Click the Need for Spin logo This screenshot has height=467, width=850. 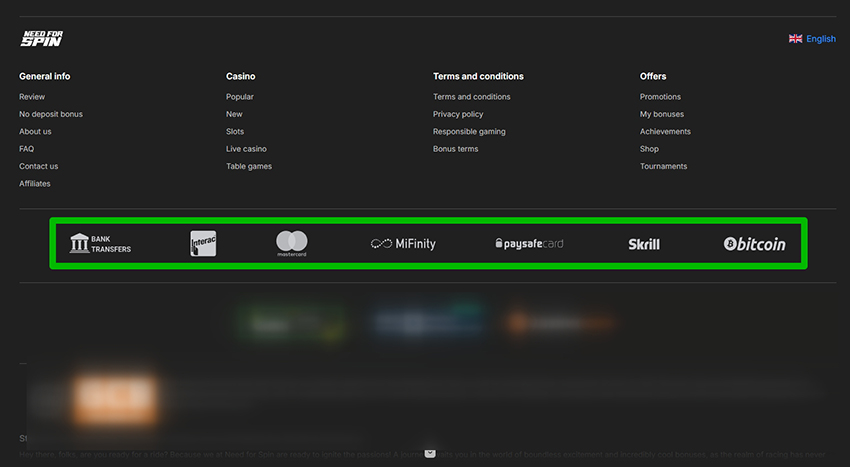(x=42, y=39)
